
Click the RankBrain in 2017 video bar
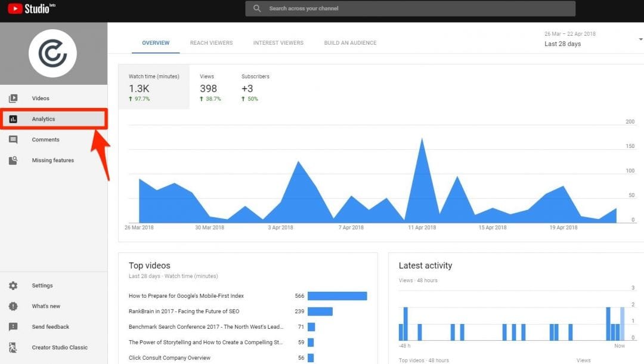click(320, 311)
